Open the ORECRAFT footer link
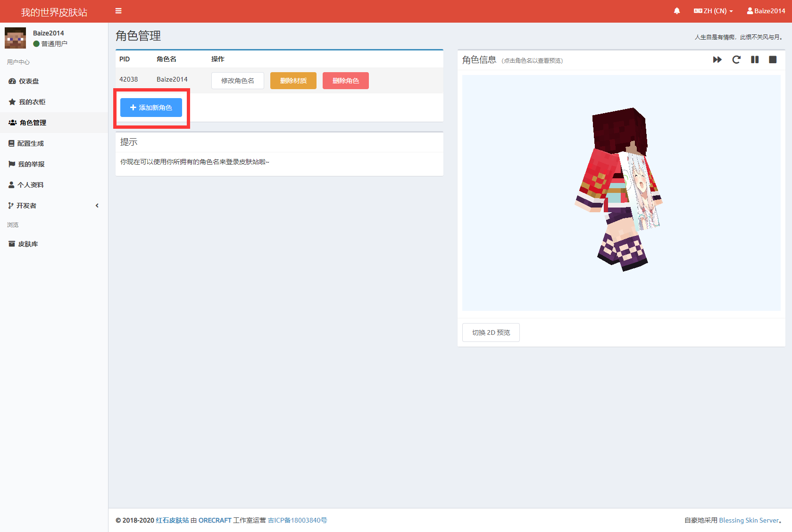792x532 pixels. [x=215, y=520]
